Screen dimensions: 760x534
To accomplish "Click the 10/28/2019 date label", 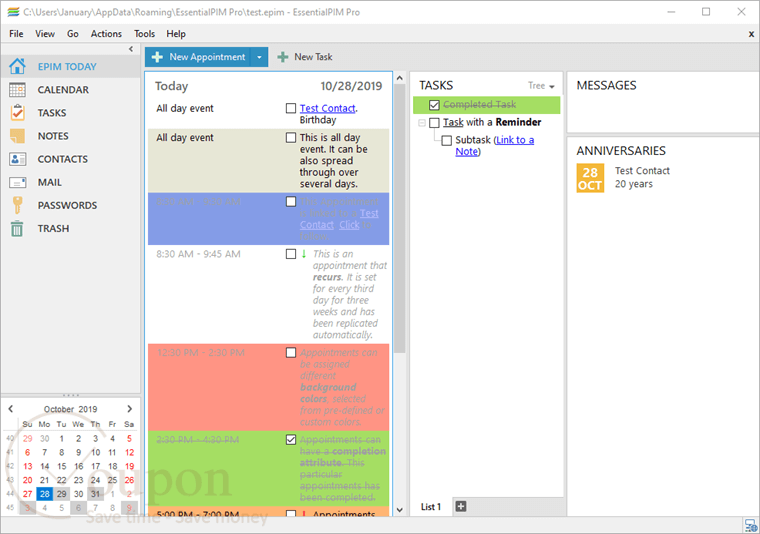I will [351, 86].
